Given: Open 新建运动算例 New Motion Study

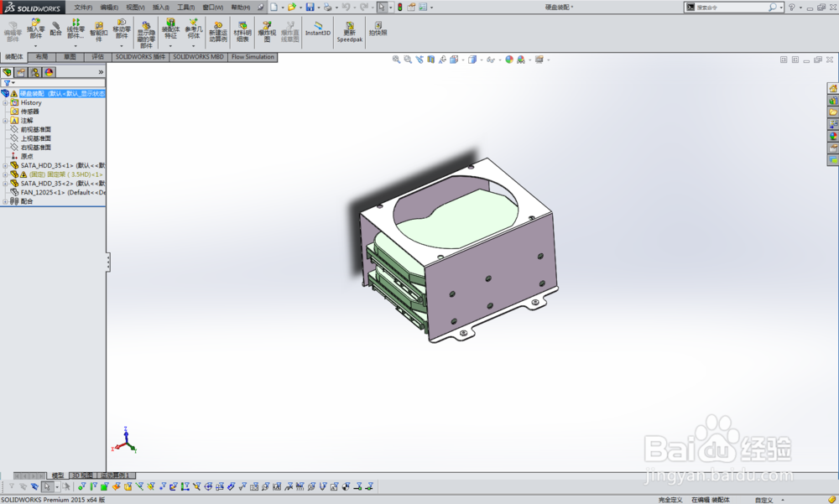Looking at the screenshot, I should (x=218, y=32).
